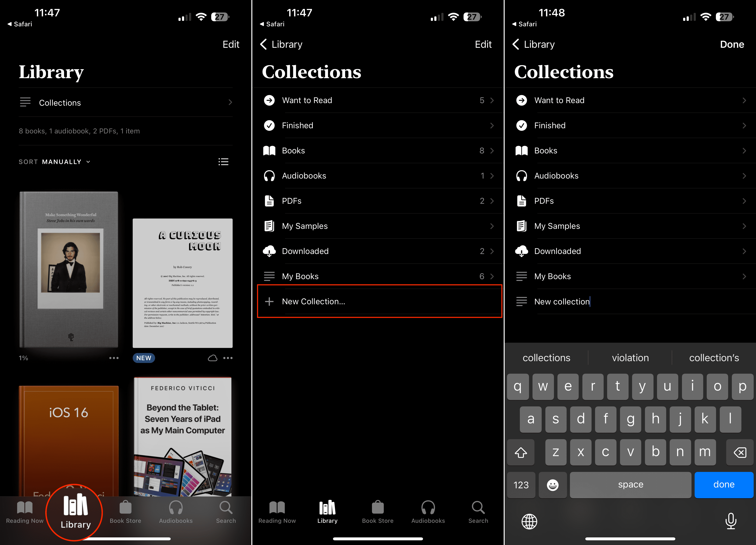The height and width of the screenshot is (545, 756).
Task: Open My Samples icon on right screen
Action: point(522,226)
